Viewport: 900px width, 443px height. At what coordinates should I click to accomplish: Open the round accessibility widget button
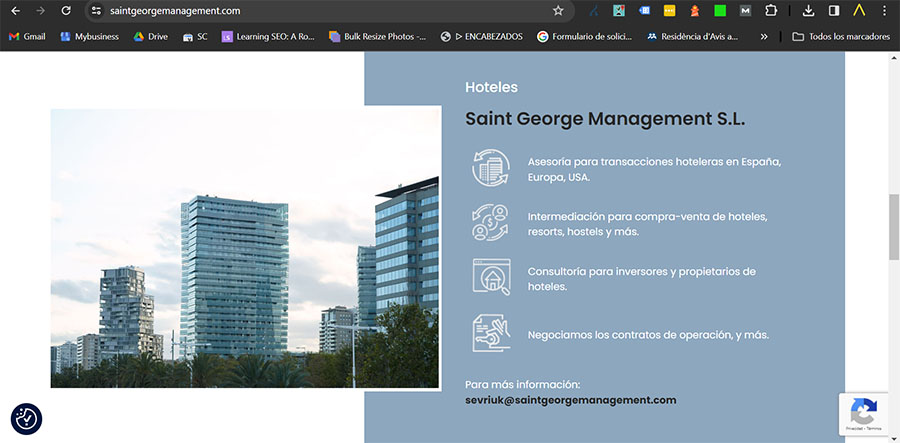(26, 419)
